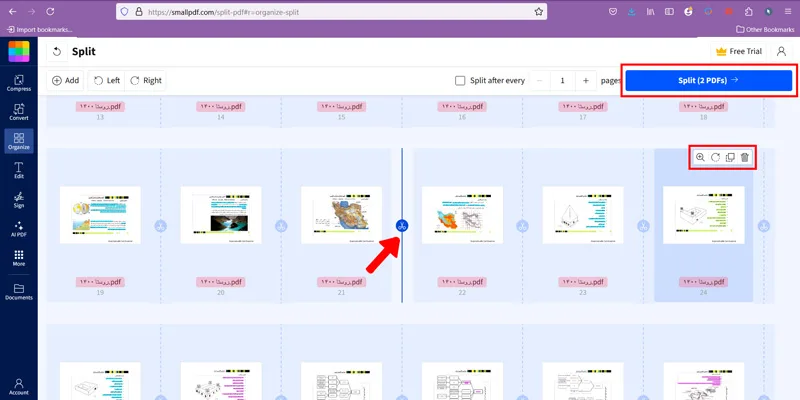800x400 pixels.
Task: Open the Compress tool in sidebar
Action: pyautogui.click(x=19, y=83)
